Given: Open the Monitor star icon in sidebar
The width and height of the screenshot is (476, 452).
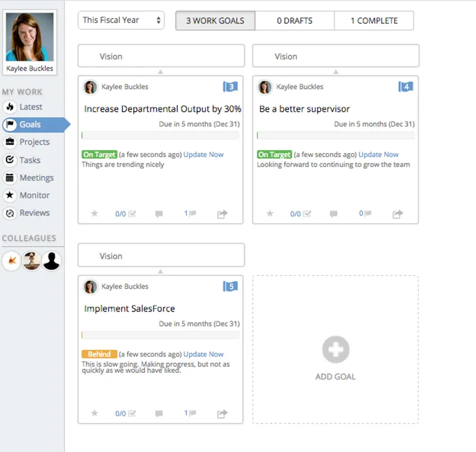Looking at the screenshot, I should pyautogui.click(x=10, y=195).
